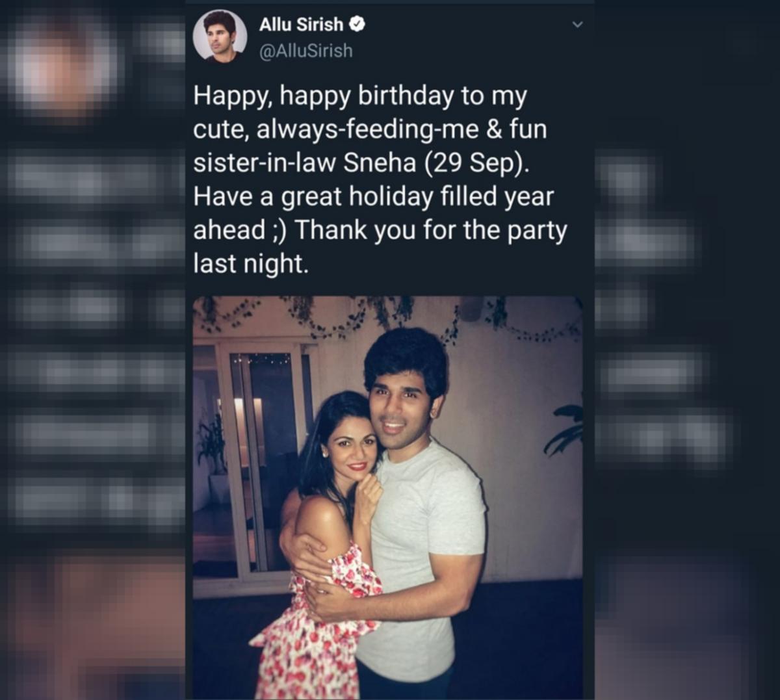Click the hanging garland atop the photo
Image resolution: width=780 pixels, height=700 pixels.
point(387,315)
